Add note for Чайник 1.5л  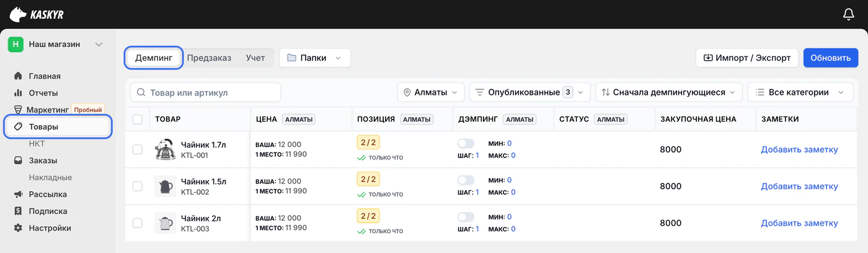pos(799,186)
